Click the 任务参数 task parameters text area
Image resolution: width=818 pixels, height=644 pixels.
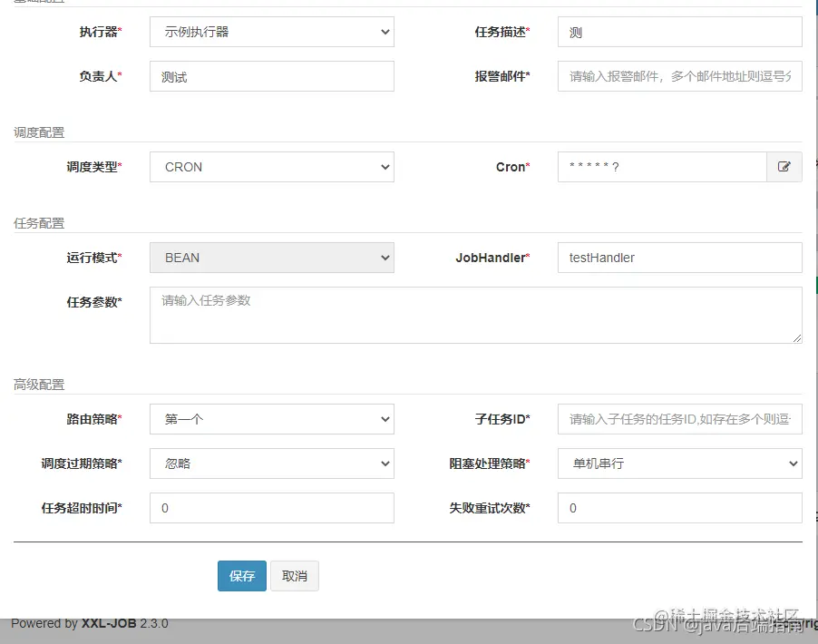(476, 315)
